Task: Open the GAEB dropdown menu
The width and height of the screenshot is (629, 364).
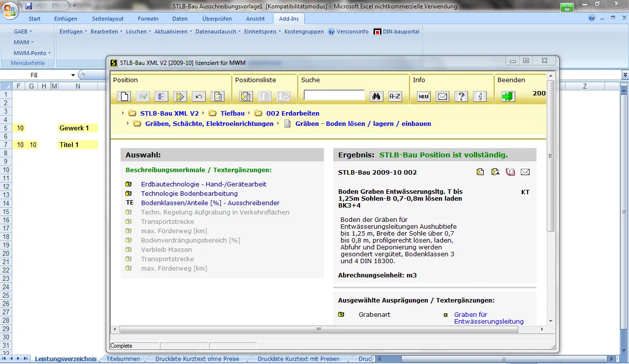Action: 23,31
